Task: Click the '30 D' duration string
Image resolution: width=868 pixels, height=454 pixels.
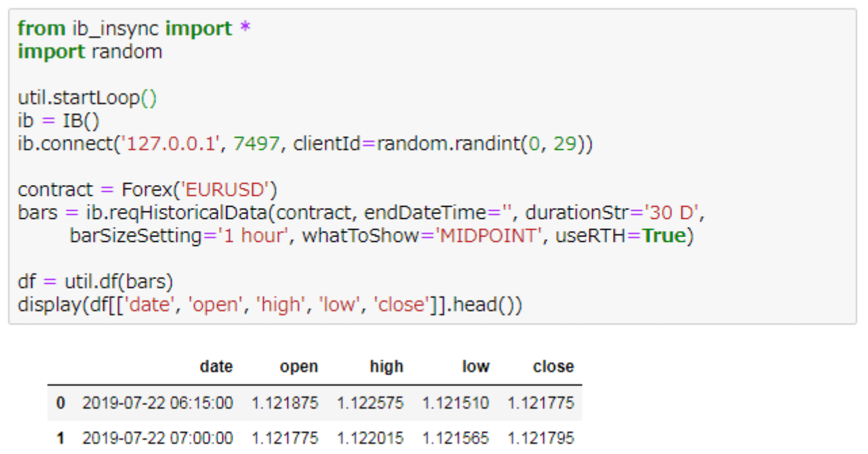Action: click(x=672, y=213)
